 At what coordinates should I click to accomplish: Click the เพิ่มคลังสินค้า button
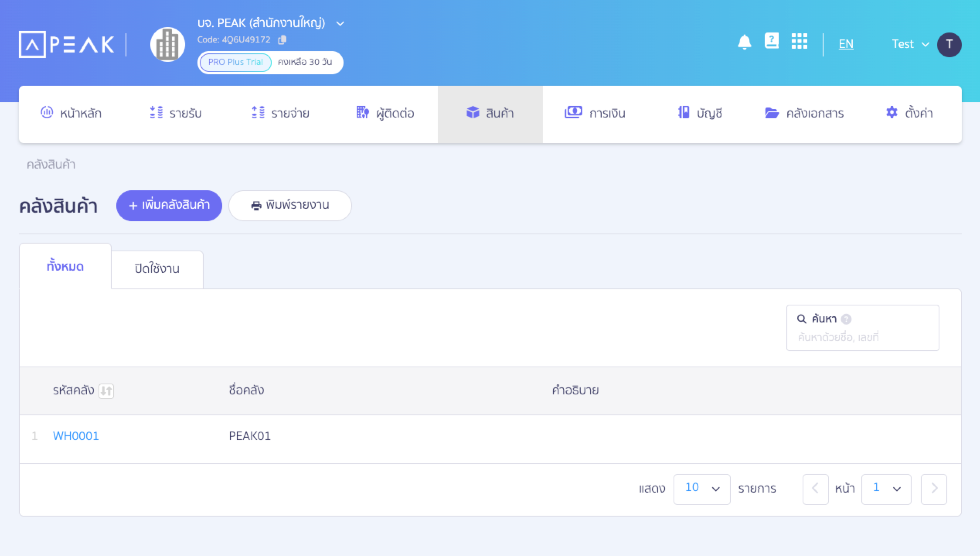pyautogui.click(x=169, y=205)
